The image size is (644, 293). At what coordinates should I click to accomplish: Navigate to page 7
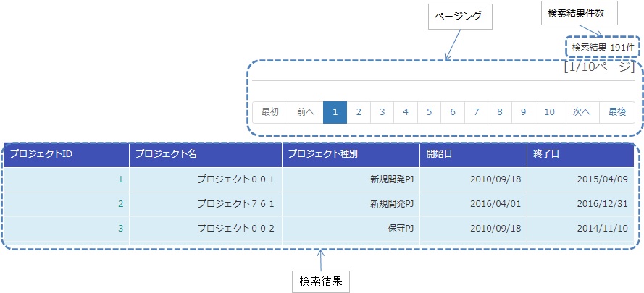477,112
